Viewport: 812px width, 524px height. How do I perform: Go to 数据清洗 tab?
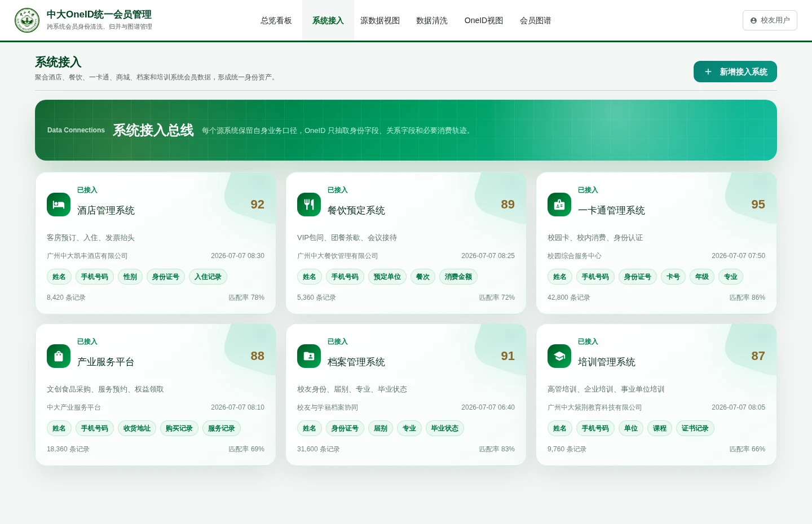click(432, 20)
